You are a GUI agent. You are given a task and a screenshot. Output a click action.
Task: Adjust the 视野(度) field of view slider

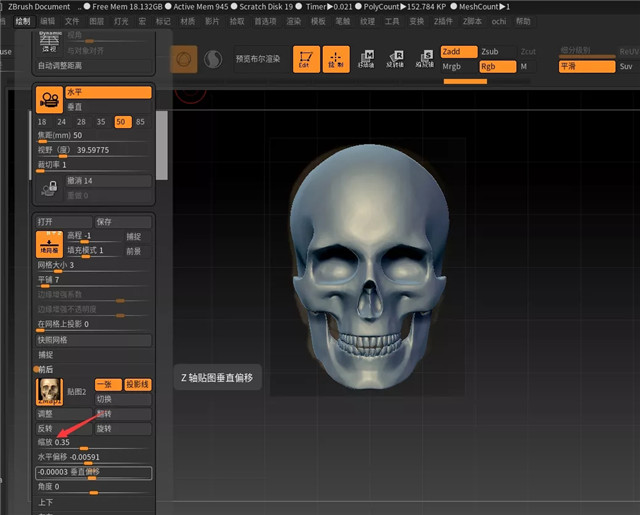coord(93,151)
